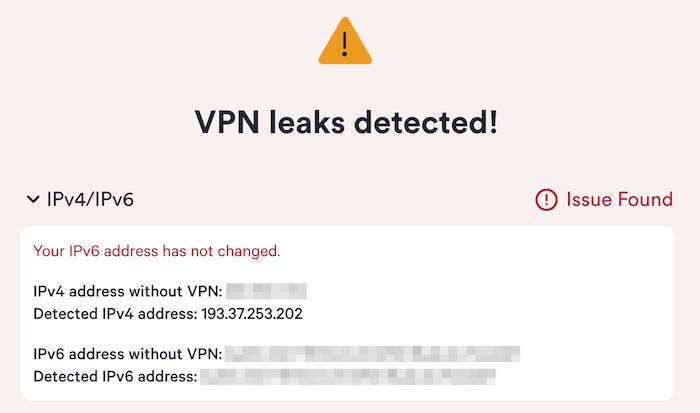The height and width of the screenshot is (413, 700).
Task: Click the word detected! in the headline
Action: tap(426, 122)
